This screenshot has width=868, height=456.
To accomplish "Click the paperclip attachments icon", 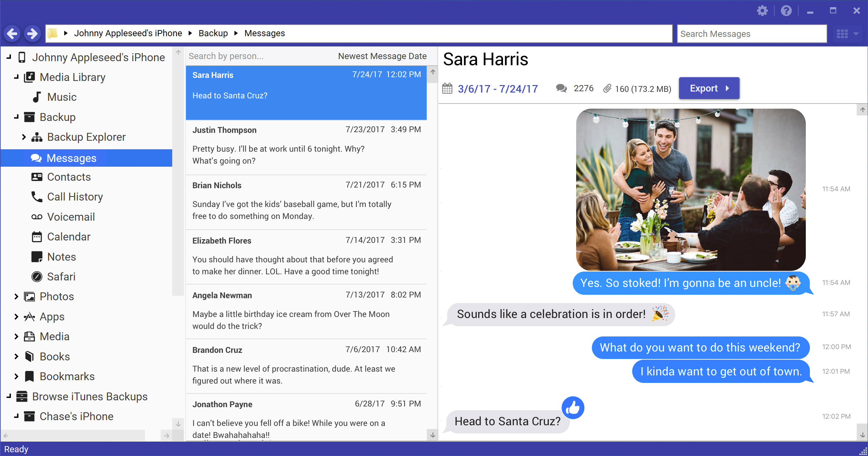I will 607,88.
